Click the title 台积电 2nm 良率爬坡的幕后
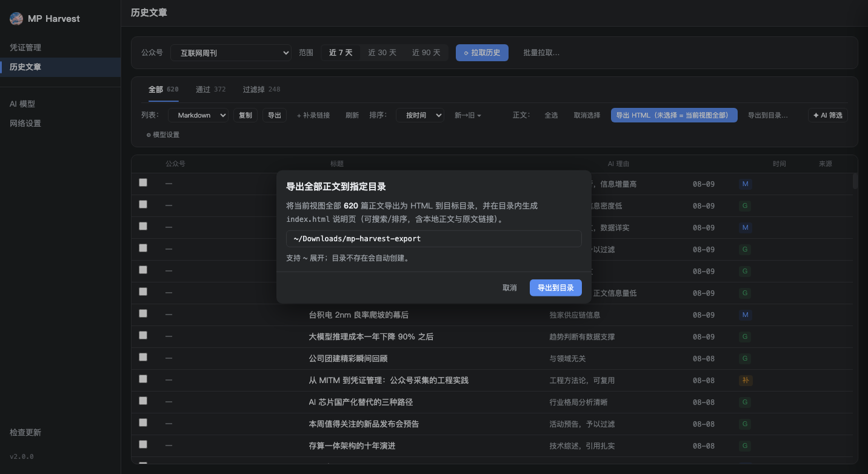 pos(359,315)
